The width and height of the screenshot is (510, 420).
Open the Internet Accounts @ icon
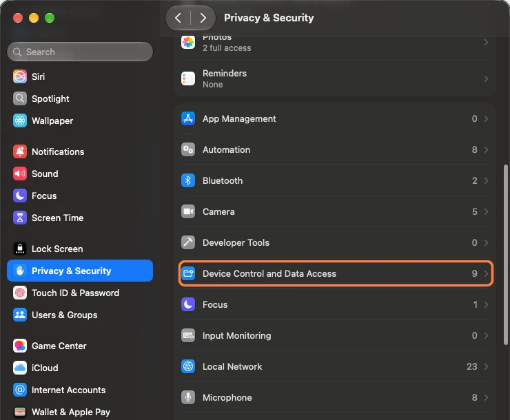click(x=20, y=390)
